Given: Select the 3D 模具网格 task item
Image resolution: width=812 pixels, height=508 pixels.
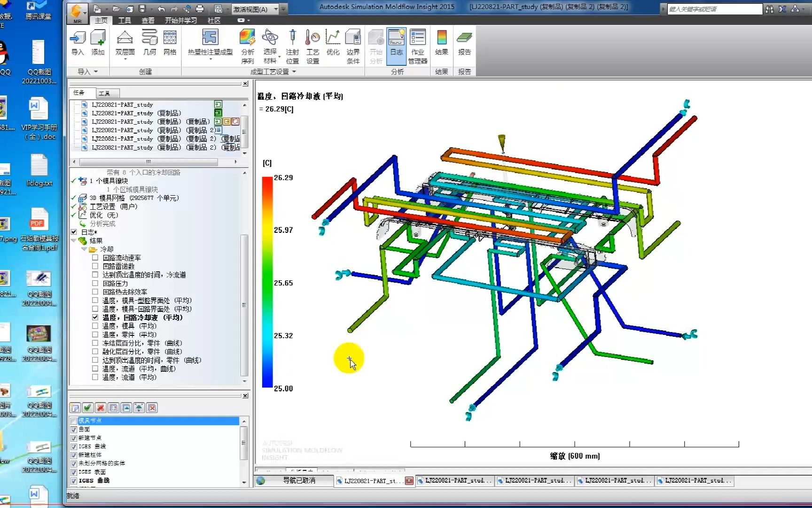Looking at the screenshot, I should (134, 198).
